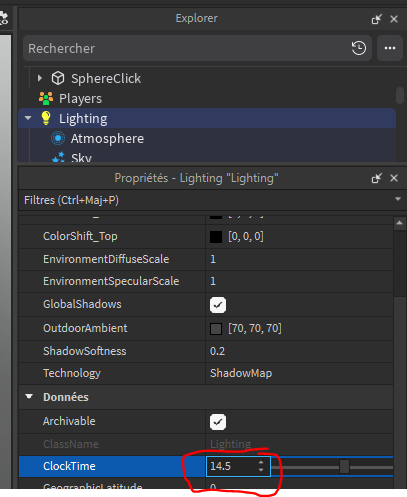Uncheck the Archivable checkbox

[218, 422]
